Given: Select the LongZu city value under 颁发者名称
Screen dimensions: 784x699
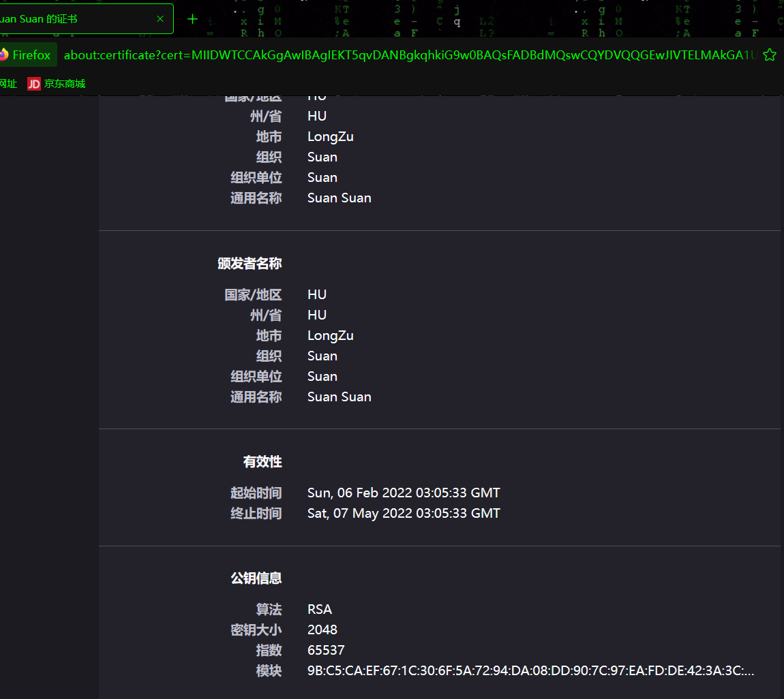Looking at the screenshot, I should (330, 335).
